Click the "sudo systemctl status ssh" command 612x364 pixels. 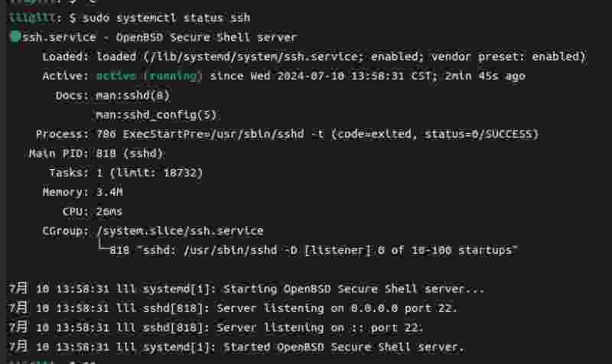point(166,18)
